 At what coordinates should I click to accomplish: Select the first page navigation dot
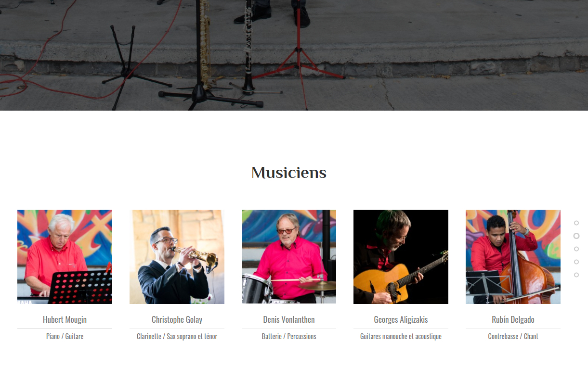(x=576, y=223)
